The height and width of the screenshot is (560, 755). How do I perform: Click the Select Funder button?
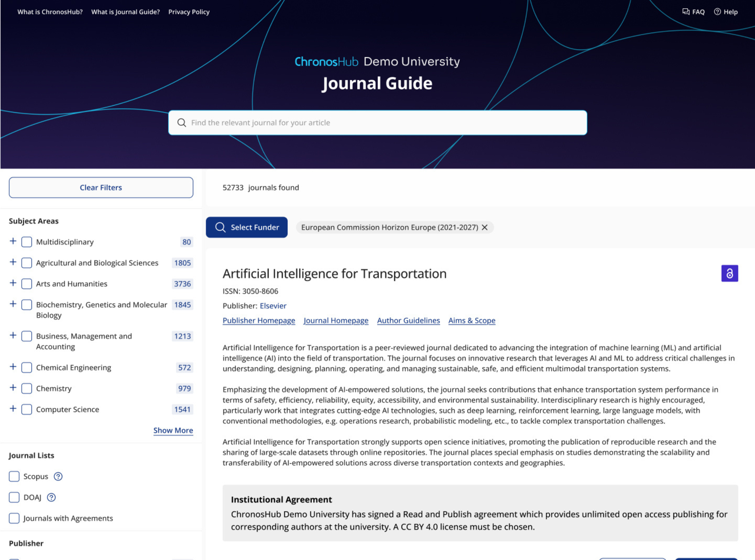pos(247,227)
